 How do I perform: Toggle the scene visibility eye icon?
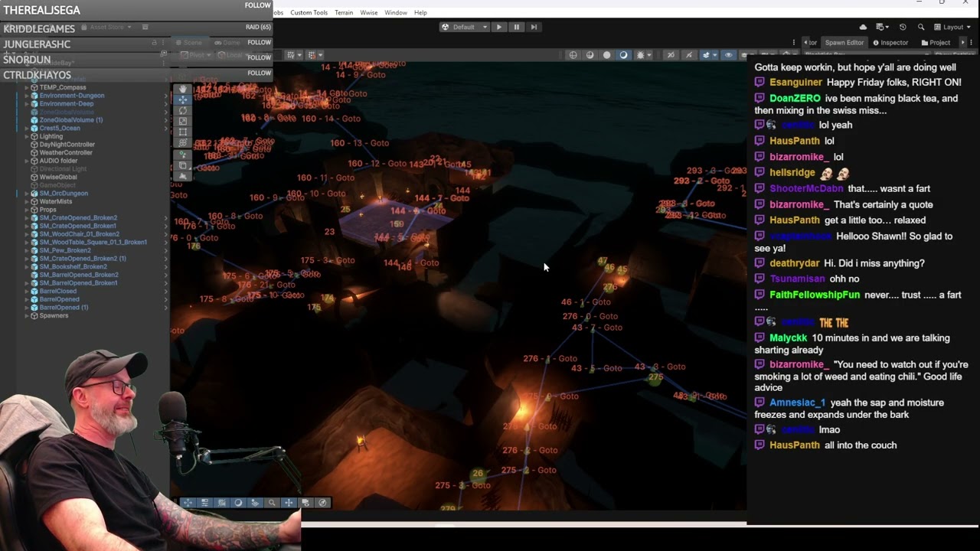[x=728, y=55]
